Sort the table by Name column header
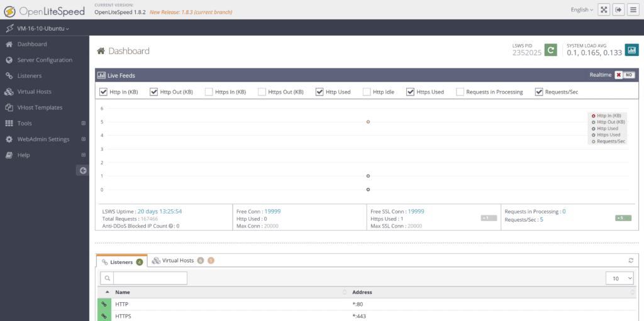The image size is (644, 321). pyautogui.click(x=122, y=292)
